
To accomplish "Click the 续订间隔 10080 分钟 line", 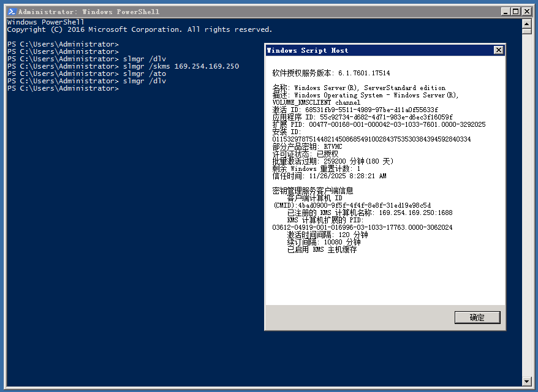I will tap(324, 242).
